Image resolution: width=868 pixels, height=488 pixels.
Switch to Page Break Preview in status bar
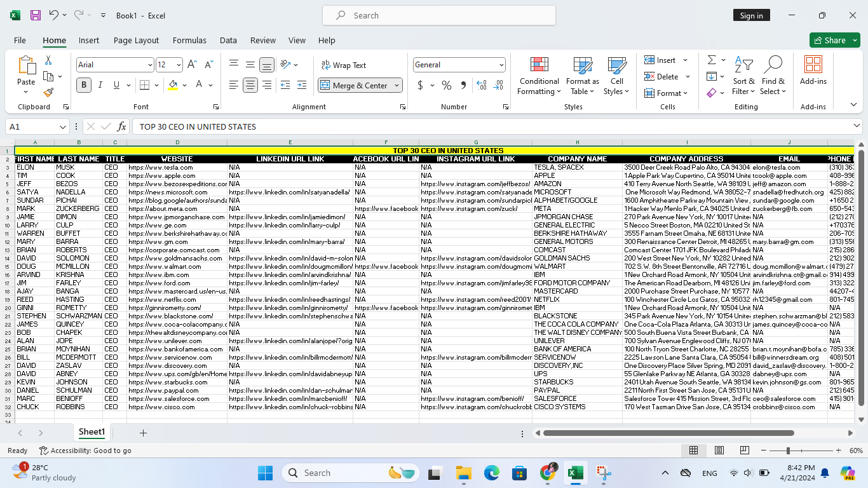[745, 451]
